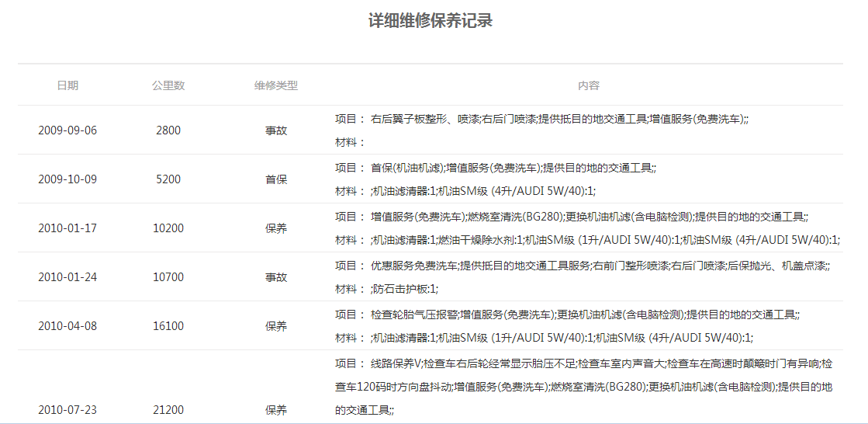Select 事故 type in the 10700 row
This screenshot has height=424, width=868.
tap(276, 277)
